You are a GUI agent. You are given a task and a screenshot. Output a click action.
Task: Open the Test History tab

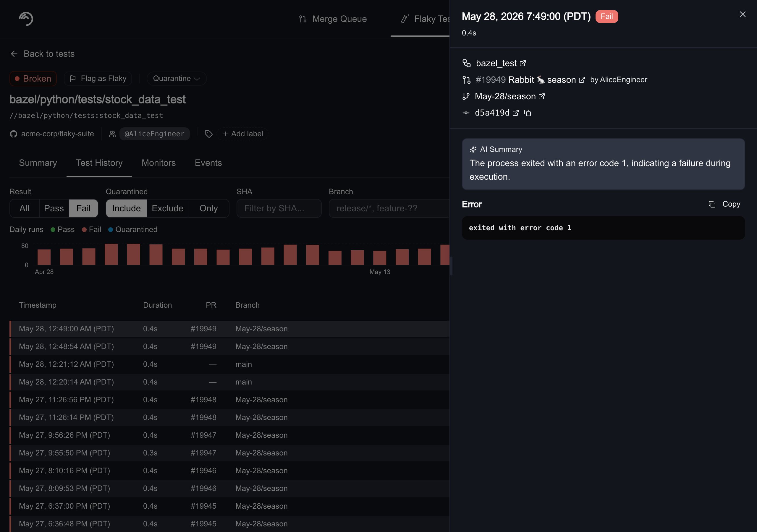click(x=99, y=163)
